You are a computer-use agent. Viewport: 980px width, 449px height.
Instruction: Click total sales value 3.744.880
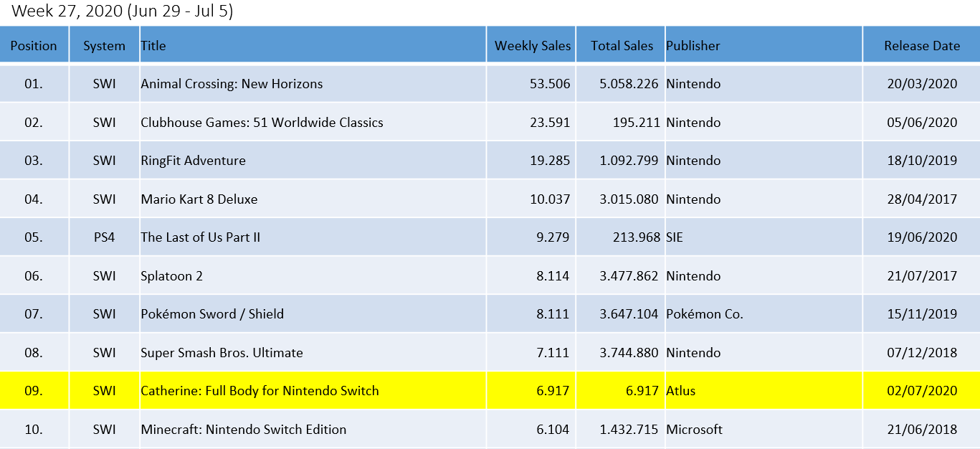[629, 353]
